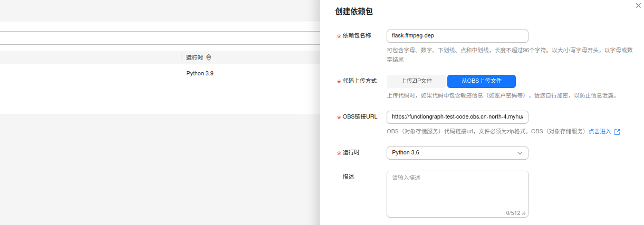
Task: Click the OBS链接URL input field
Action: (x=457, y=117)
